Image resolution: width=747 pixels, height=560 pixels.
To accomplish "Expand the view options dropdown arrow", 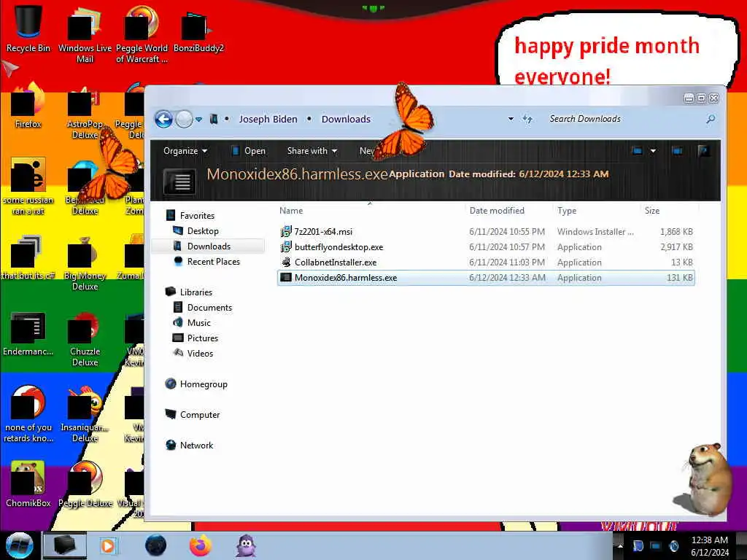I will [653, 151].
